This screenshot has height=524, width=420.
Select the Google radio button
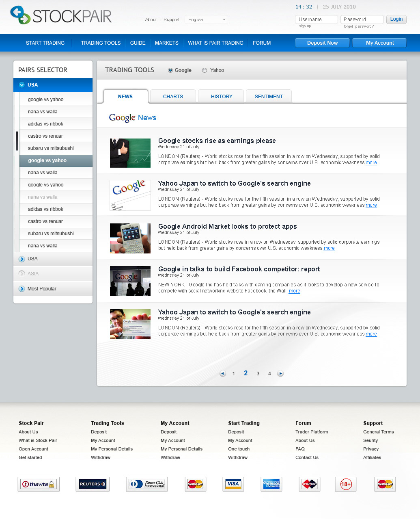[170, 70]
